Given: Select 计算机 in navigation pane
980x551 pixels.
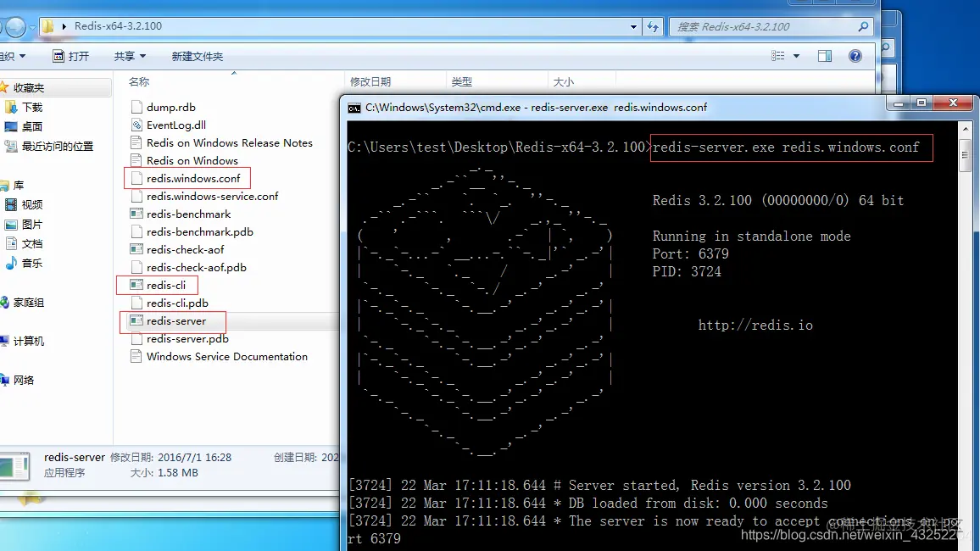Looking at the screenshot, I should point(28,341).
